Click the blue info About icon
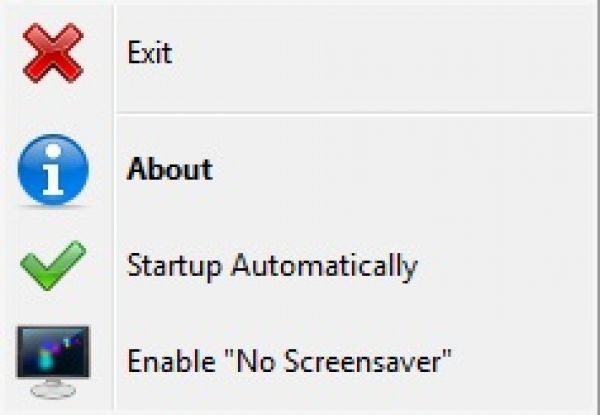Screen dimensions: 600x415 (x=53, y=169)
